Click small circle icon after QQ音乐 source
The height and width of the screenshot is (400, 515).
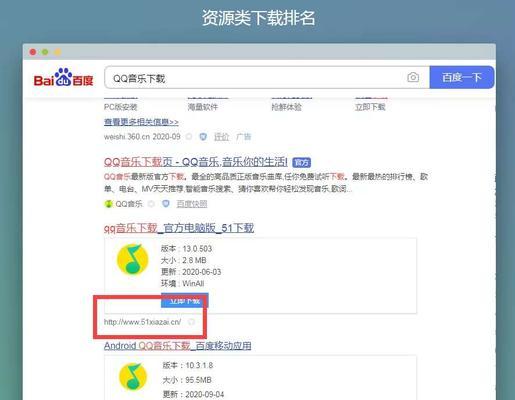click(x=151, y=204)
